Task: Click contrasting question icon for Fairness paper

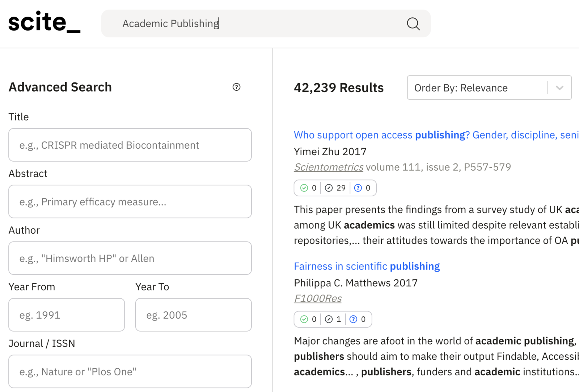Action: click(354, 319)
